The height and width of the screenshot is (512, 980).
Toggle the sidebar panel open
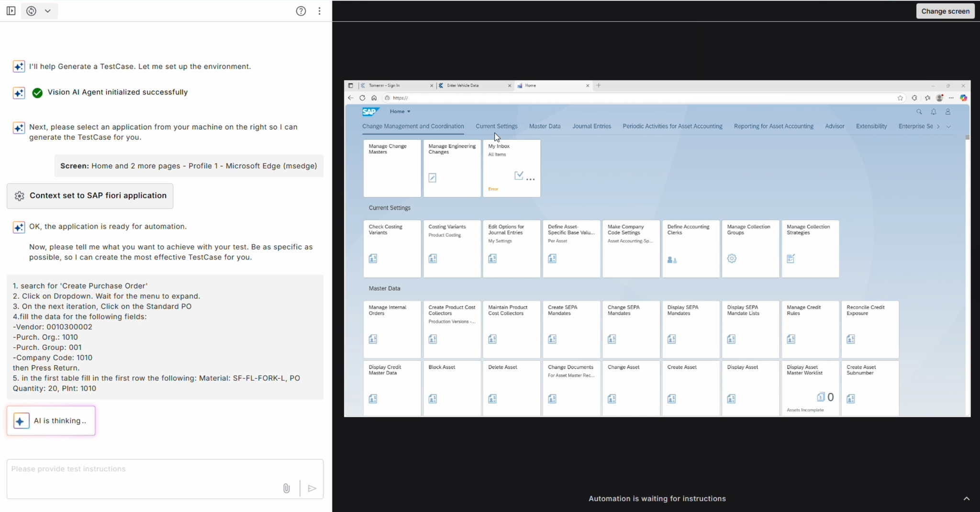11,11
